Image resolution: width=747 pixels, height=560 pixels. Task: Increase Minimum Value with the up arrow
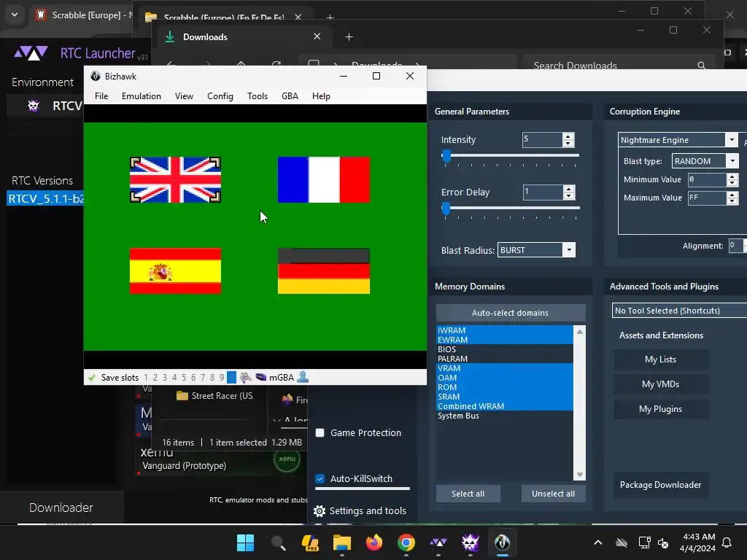point(732,176)
